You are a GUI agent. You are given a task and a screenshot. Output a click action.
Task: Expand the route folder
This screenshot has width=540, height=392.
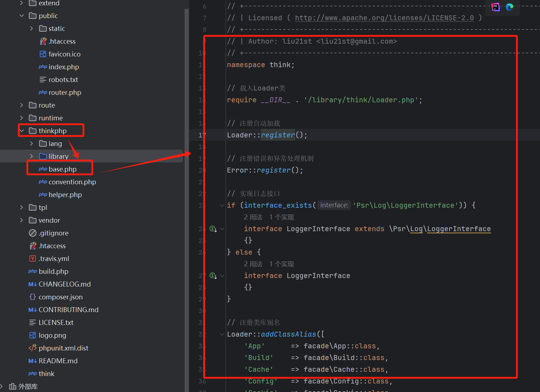coord(22,105)
